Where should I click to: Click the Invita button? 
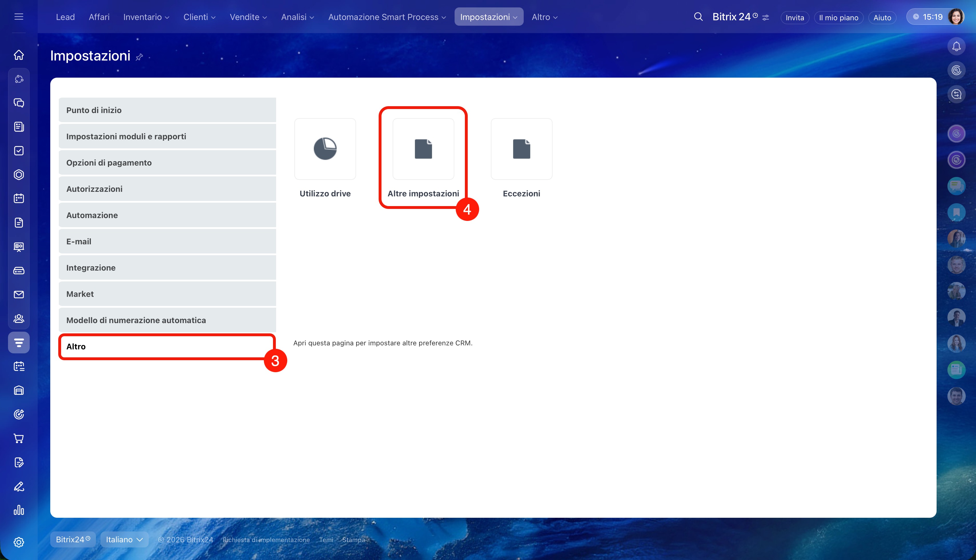pos(794,18)
